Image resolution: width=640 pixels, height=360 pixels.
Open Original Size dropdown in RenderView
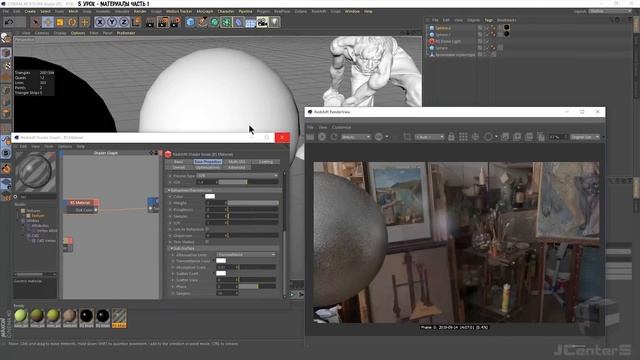pyautogui.click(x=585, y=137)
